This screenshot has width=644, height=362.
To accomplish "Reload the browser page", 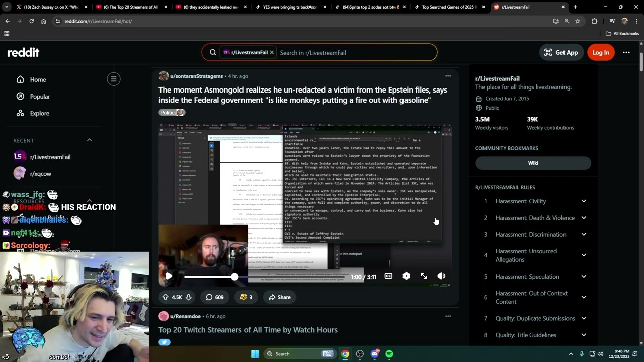I will [x=31, y=21].
